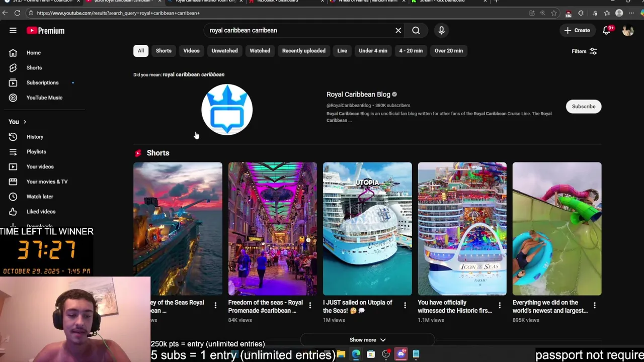This screenshot has width=644, height=362.
Task: Open more options for Freedom of the seas short
Action: tap(310, 305)
